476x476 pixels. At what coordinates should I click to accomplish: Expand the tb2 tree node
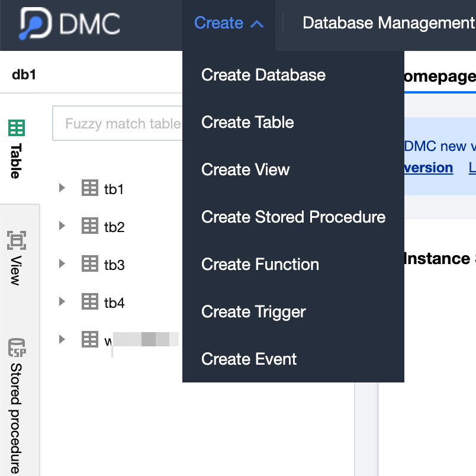62,227
